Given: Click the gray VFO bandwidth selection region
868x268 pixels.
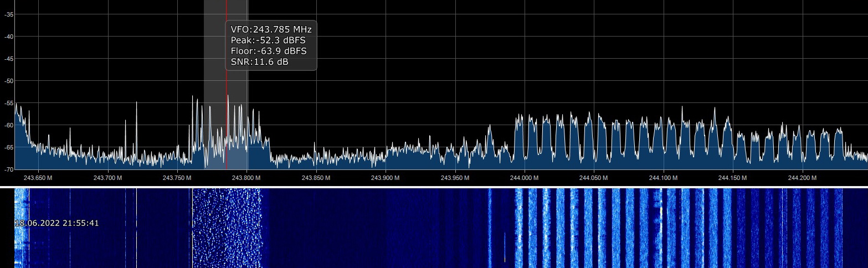Looking at the screenshot, I should pyautogui.click(x=226, y=84).
